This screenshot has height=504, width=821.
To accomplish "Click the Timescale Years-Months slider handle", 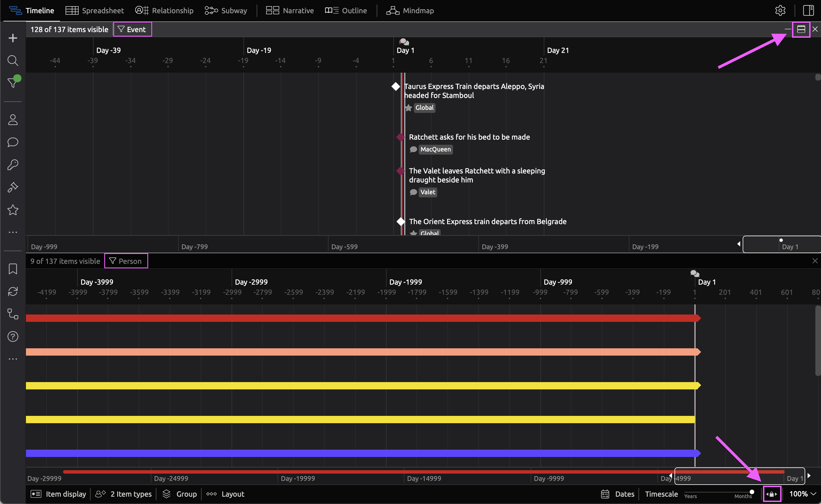I will pos(752,492).
